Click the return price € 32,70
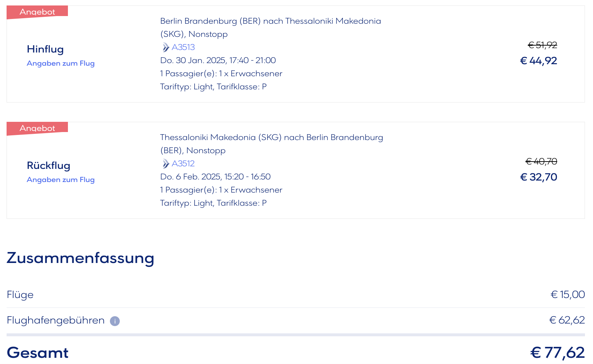The height and width of the screenshot is (364, 593). click(539, 177)
